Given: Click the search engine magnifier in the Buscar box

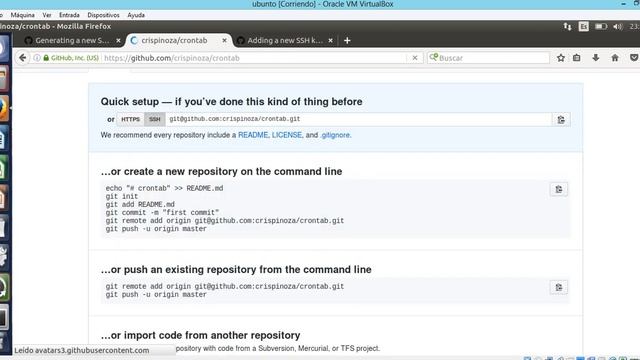Looking at the screenshot, I should [x=433, y=58].
